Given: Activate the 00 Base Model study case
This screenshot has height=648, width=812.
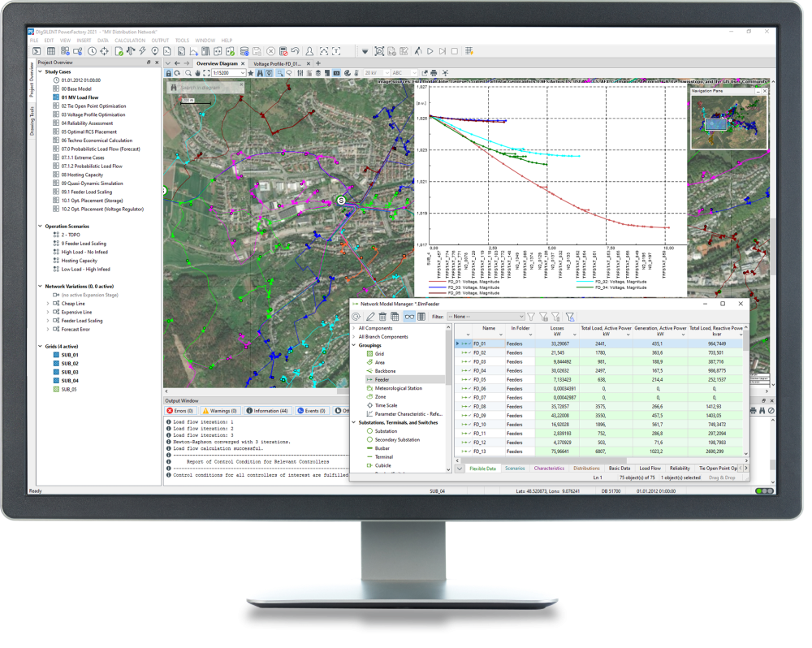Looking at the screenshot, I should pos(76,89).
